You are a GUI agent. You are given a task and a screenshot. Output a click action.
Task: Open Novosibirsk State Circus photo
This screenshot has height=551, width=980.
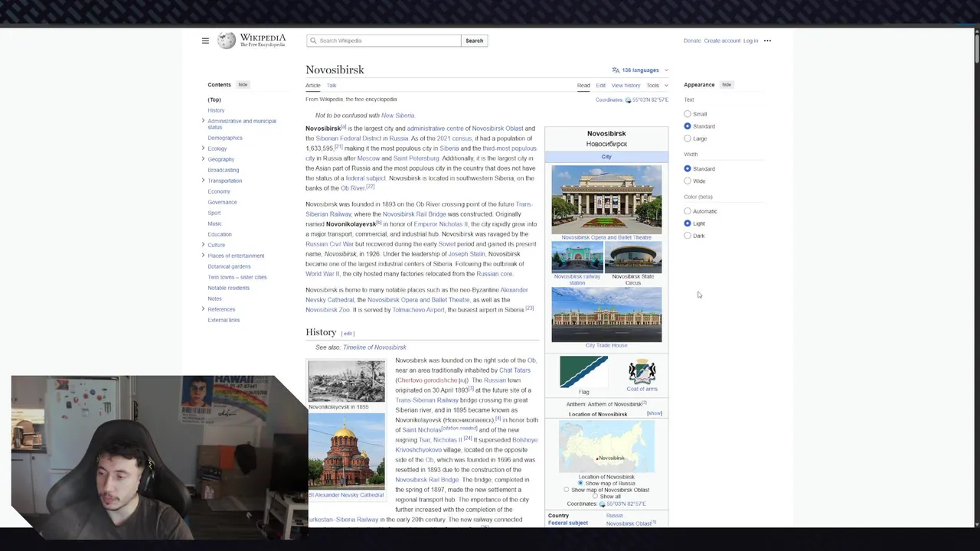[633, 257]
